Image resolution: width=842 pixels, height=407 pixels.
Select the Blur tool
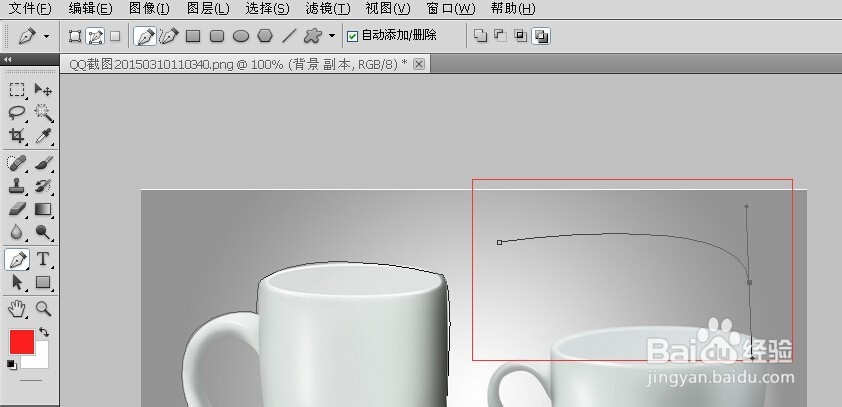click(x=17, y=232)
